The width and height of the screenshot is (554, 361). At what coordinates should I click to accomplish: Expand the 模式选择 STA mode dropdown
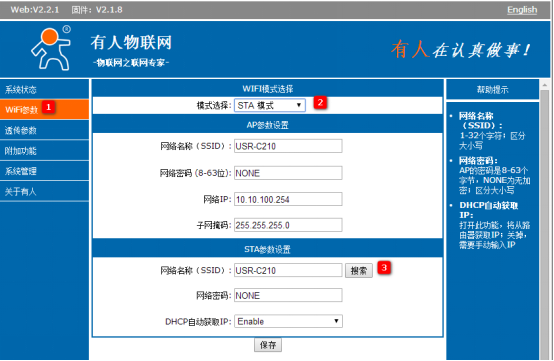click(270, 105)
